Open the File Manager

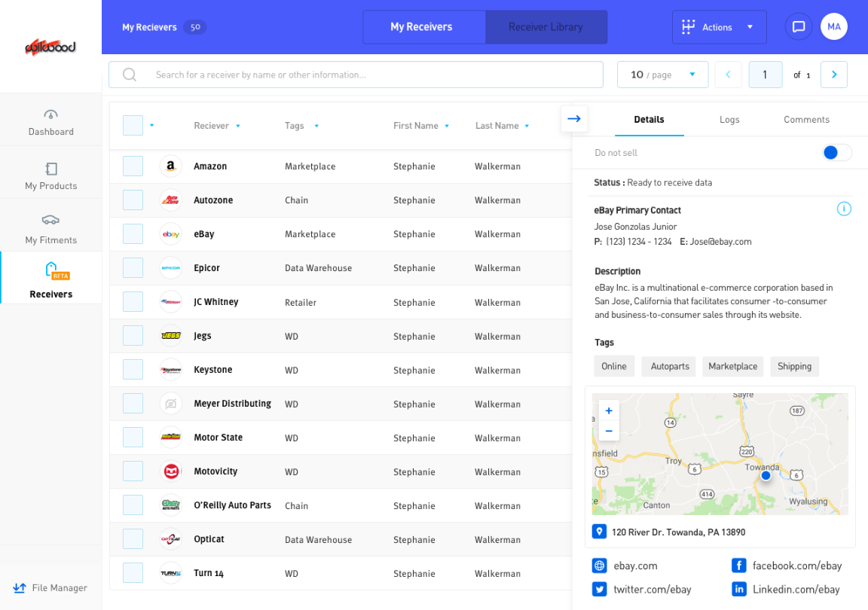[x=50, y=588]
